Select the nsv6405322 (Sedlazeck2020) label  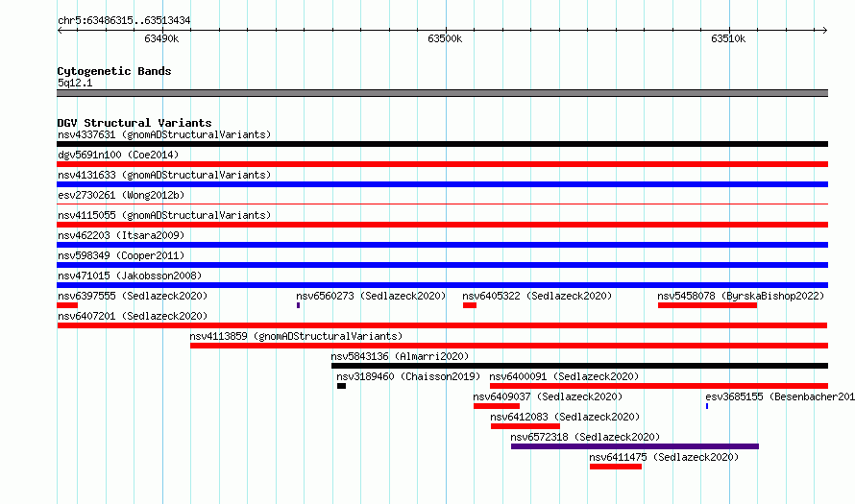click(x=537, y=296)
